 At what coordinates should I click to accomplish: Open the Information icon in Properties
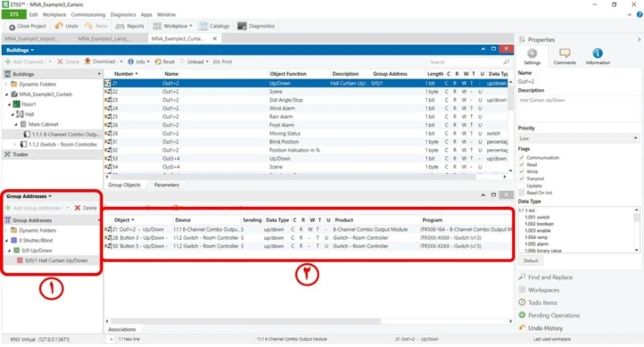pyautogui.click(x=597, y=53)
